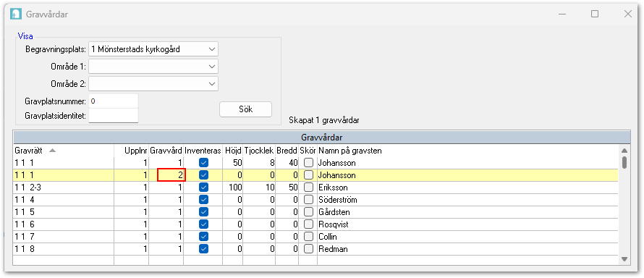Expand the Område 2 dropdown
Viewport: 644px width, 278px height.
pos(153,83)
